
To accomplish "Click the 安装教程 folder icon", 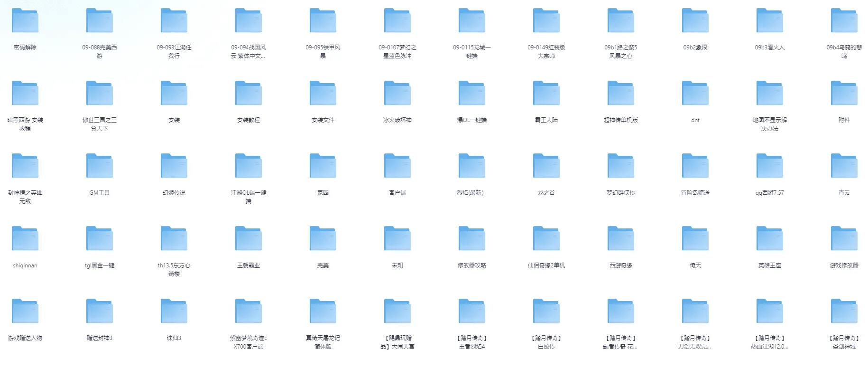I will [249, 94].
